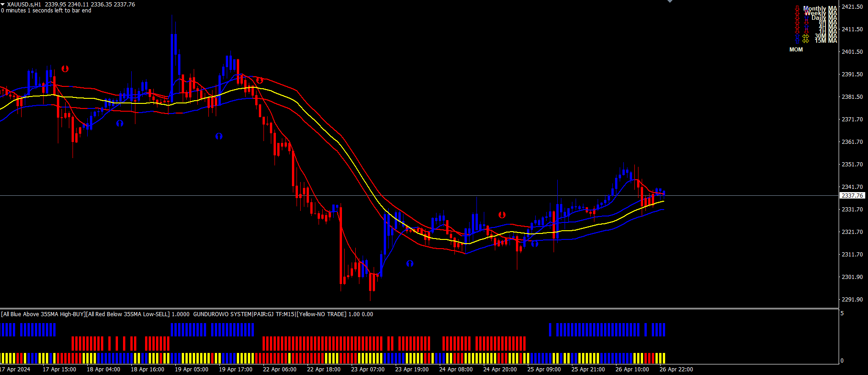Click the price axis value 2291.90
This screenshot has height=375, width=868.
[852, 300]
